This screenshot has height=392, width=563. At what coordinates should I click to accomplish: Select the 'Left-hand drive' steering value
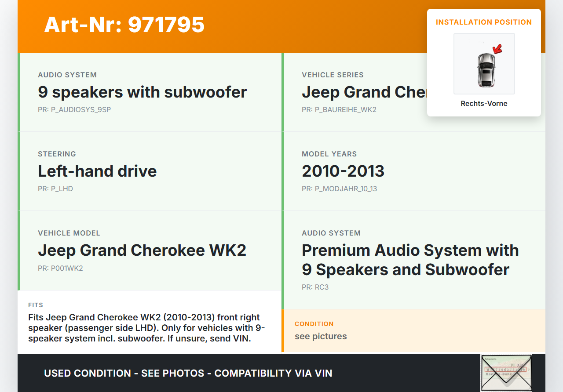97,171
